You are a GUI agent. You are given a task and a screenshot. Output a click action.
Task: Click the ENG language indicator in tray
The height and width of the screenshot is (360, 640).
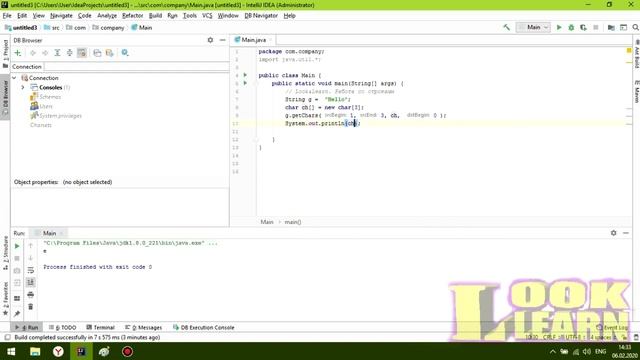[600, 351]
